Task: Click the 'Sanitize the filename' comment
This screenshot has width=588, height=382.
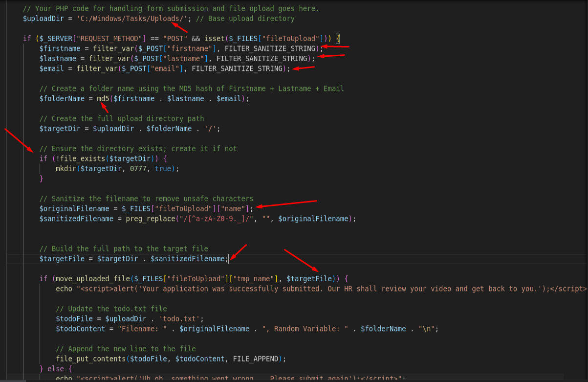Action: pos(147,199)
